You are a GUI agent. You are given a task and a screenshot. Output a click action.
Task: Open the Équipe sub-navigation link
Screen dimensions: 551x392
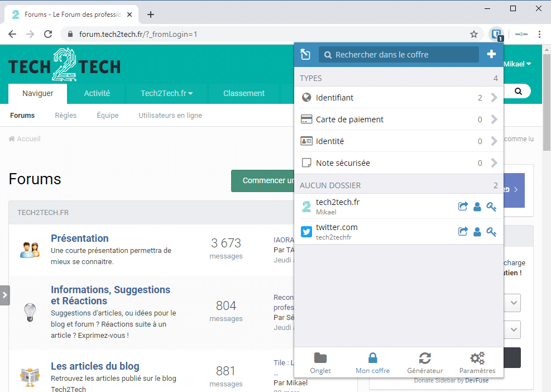[x=108, y=116]
